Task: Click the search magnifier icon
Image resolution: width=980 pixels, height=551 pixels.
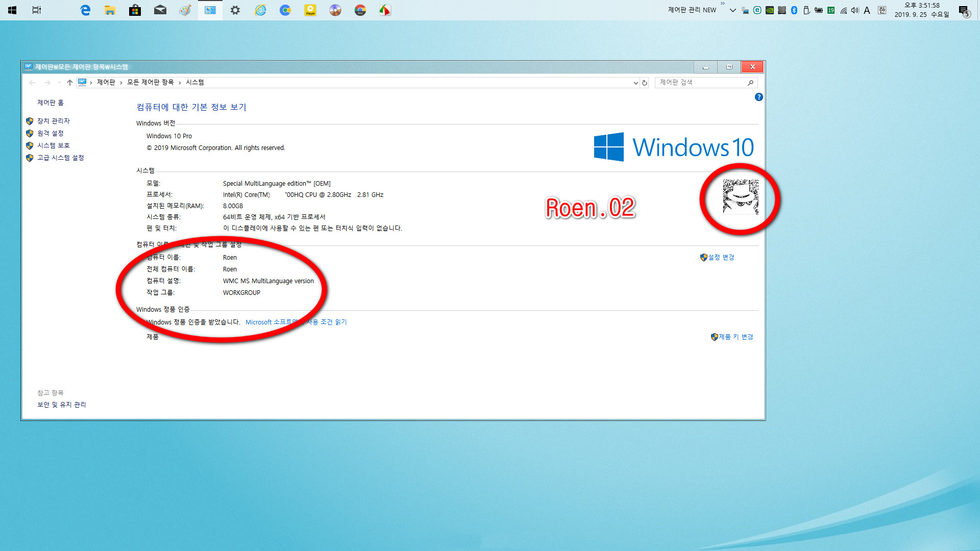Action: 750,83
